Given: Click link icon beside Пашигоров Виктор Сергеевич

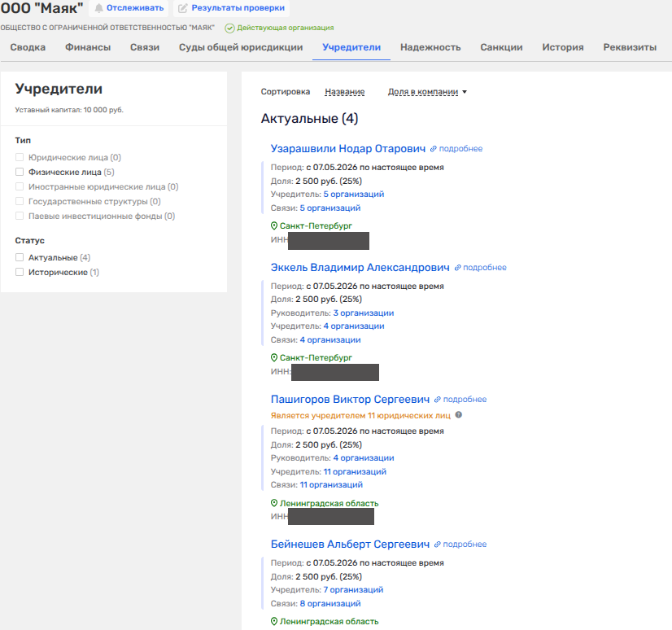Looking at the screenshot, I should [437, 400].
